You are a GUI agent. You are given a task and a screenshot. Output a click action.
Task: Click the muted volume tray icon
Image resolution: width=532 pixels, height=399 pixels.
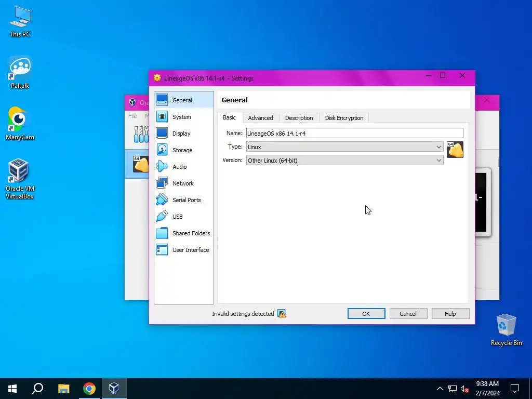click(x=465, y=389)
